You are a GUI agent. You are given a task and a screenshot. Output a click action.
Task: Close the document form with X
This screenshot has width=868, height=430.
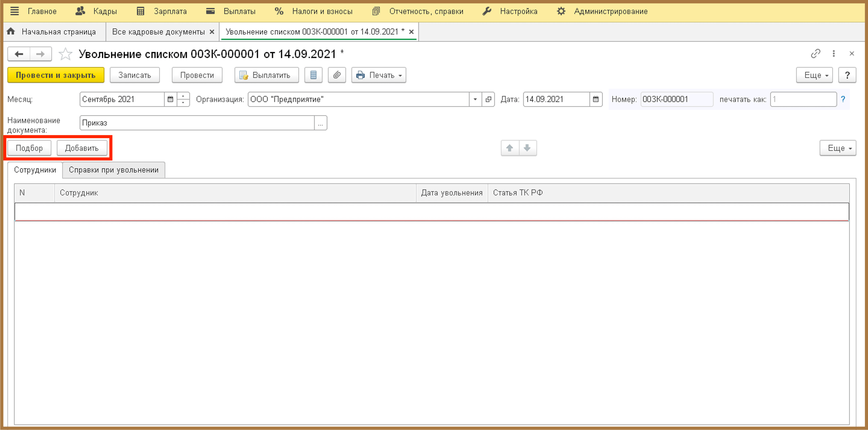click(852, 54)
